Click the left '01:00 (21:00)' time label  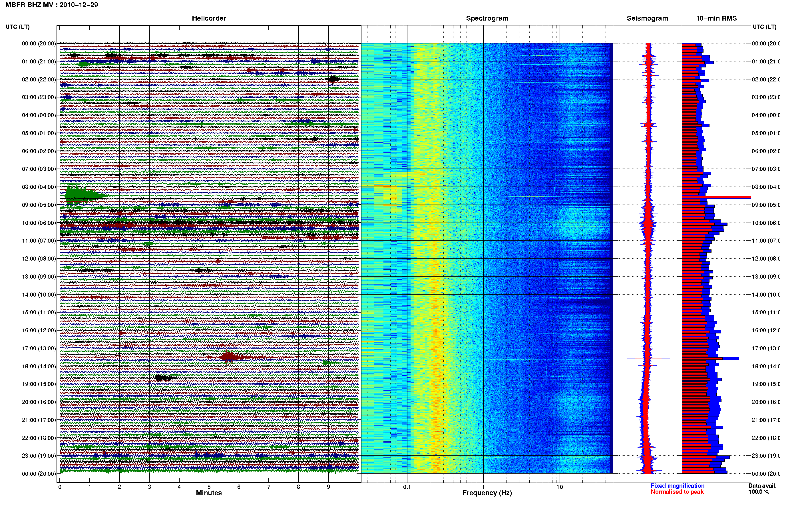[39, 61]
